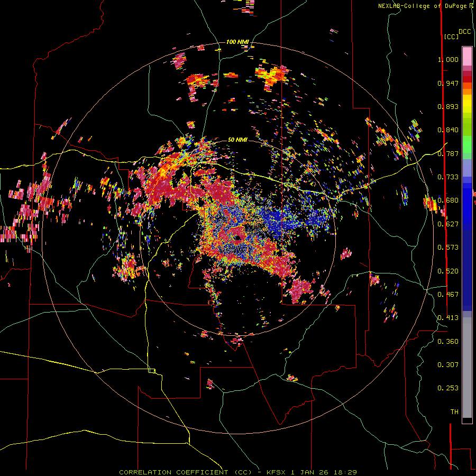Click the 0.413 scale value
The width and height of the screenshot is (476, 476).
448,318
